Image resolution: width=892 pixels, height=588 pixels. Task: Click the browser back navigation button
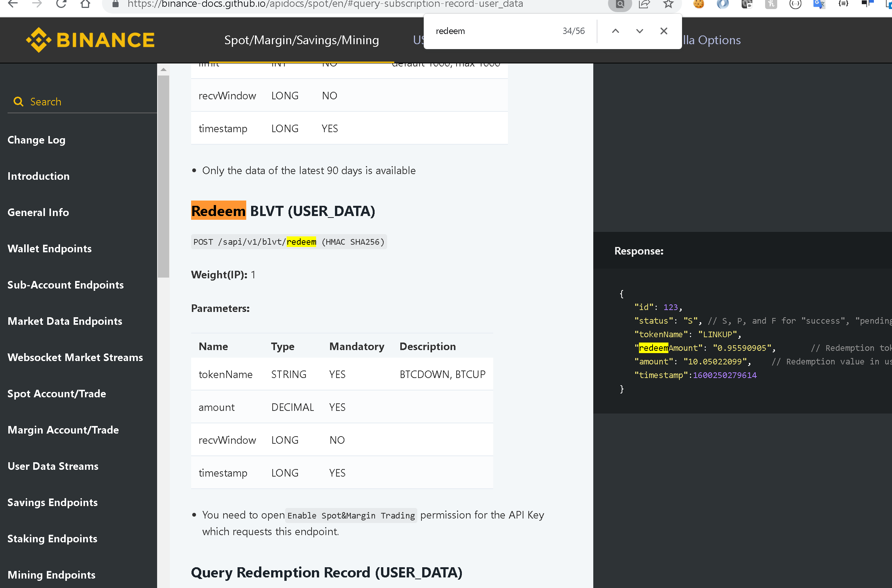tap(13, 5)
